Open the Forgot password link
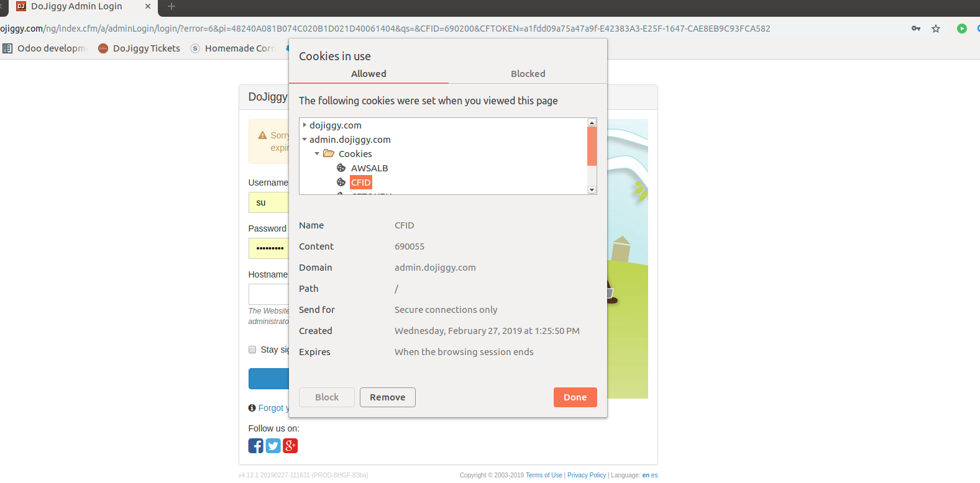Viewport: 980px width, 483px height. coord(273,408)
